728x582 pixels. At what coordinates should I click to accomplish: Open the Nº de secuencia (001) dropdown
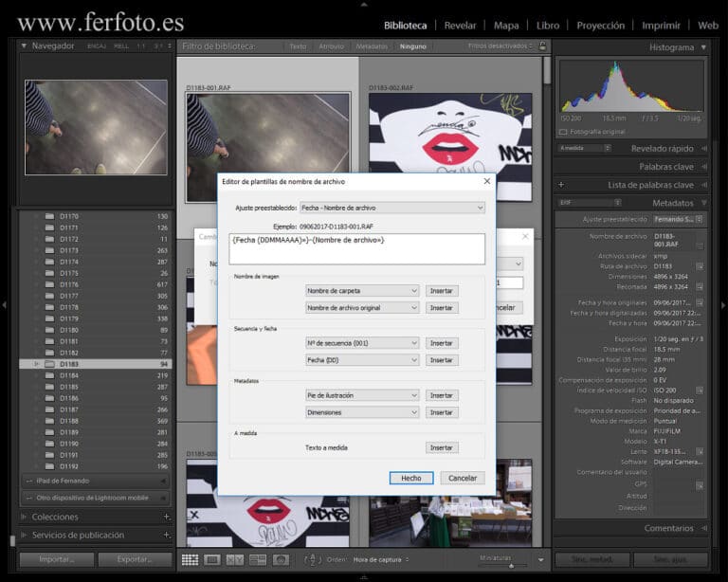point(362,343)
